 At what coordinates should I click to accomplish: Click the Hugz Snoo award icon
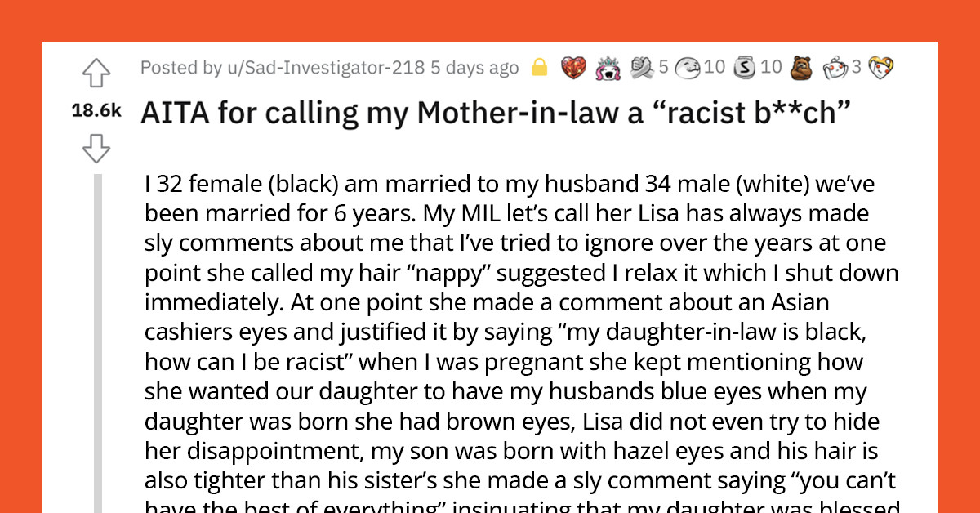pyautogui.click(x=835, y=68)
